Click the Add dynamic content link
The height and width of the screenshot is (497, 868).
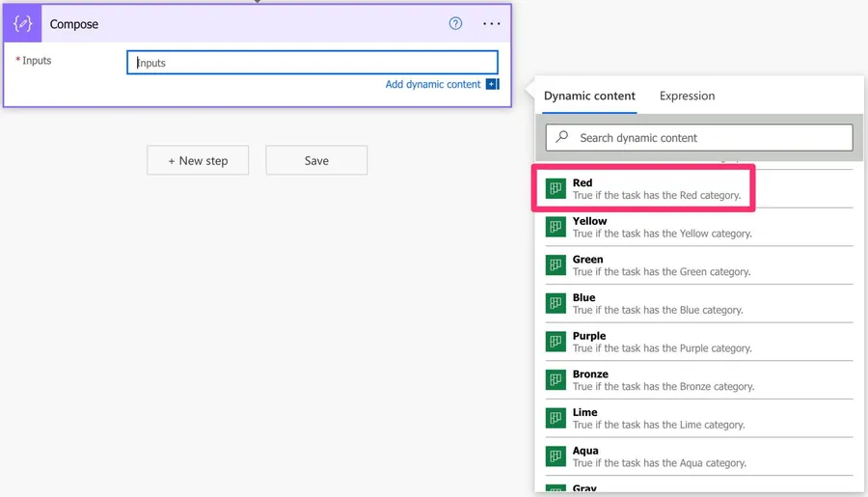click(432, 84)
